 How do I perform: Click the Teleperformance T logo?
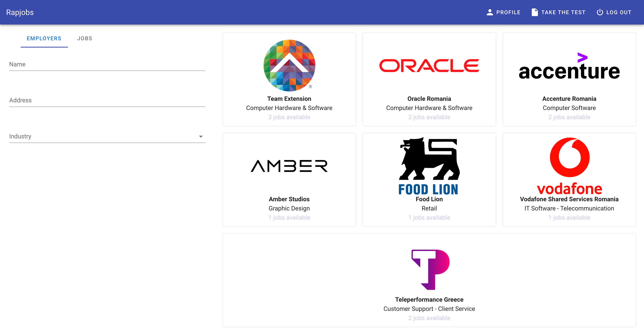click(430, 269)
